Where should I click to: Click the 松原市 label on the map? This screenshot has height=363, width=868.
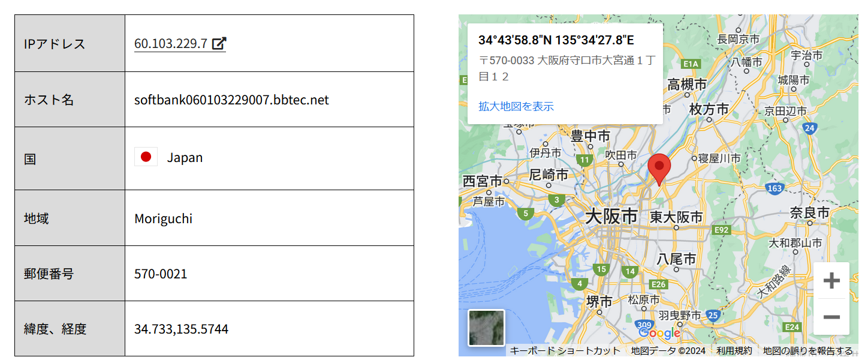[x=644, y=299]
